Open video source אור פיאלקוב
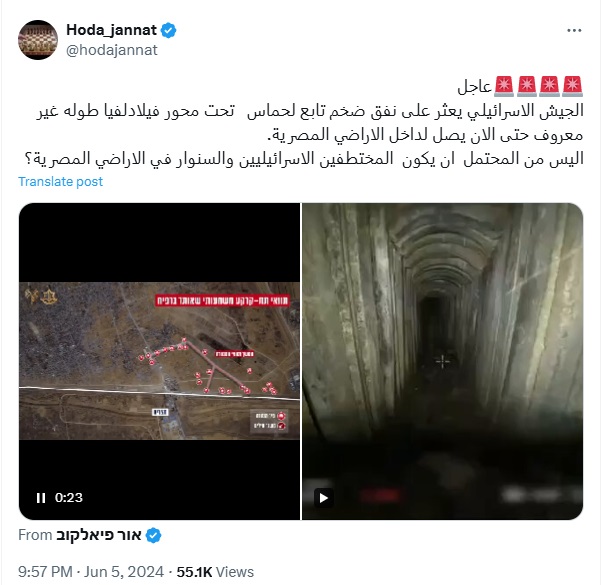602x585 pixels. click(99, 535)
